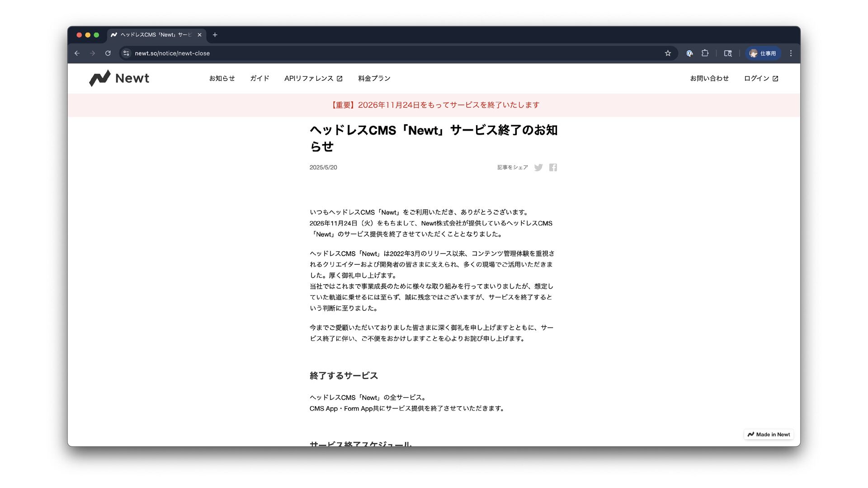The width and height of the screenshot is (868, 488).
Task: Click the Newt logo in the header
Action: click(119, 78)
